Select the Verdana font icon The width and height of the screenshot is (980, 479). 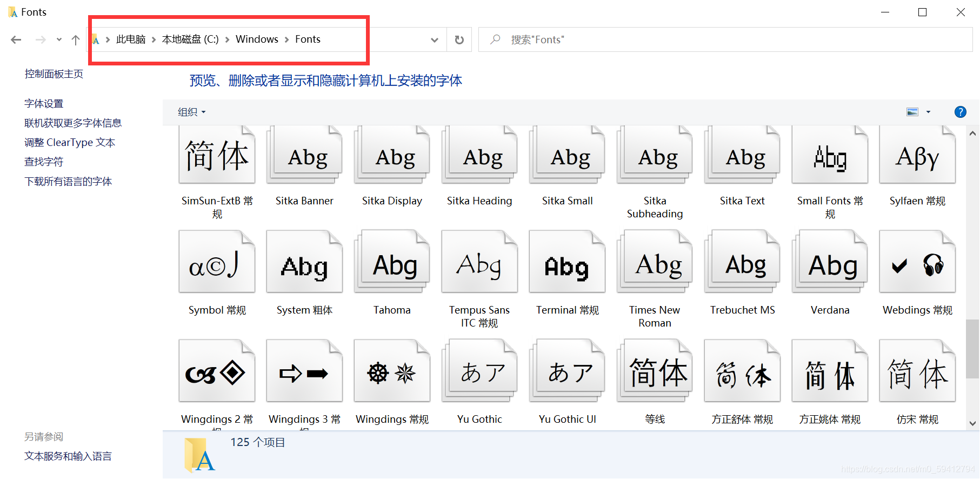(830, 262)
